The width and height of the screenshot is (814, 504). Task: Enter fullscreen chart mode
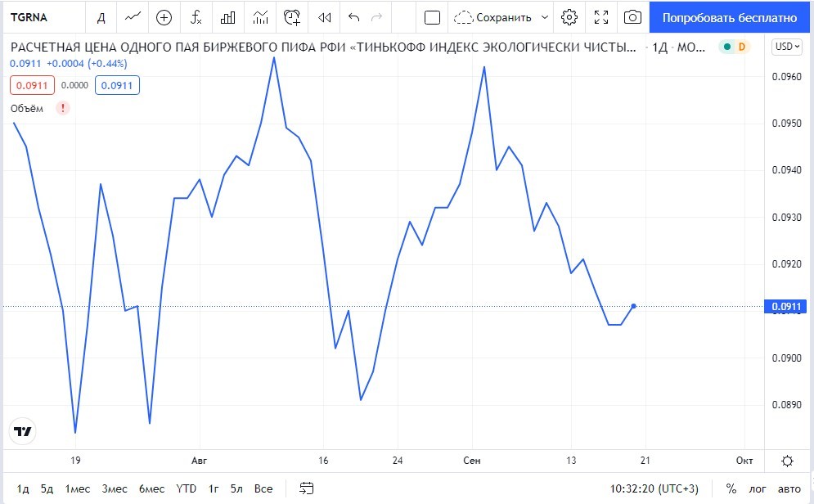[601, 17]
